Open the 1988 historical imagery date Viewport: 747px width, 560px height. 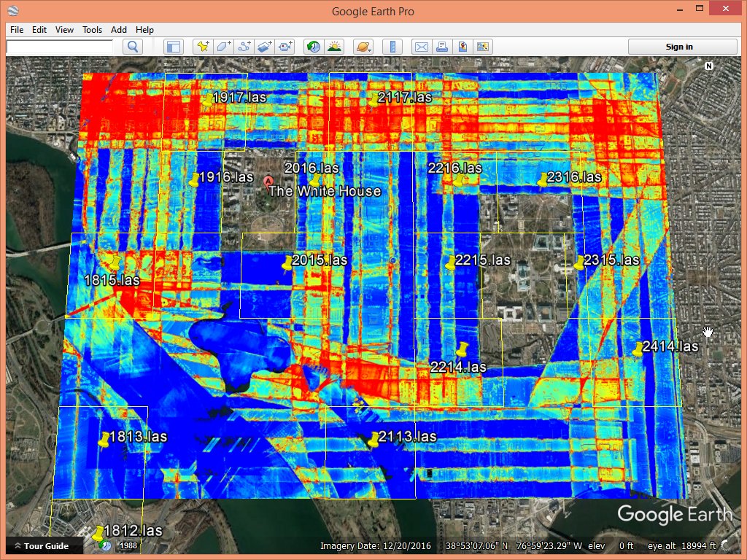(x=128, y=546)
